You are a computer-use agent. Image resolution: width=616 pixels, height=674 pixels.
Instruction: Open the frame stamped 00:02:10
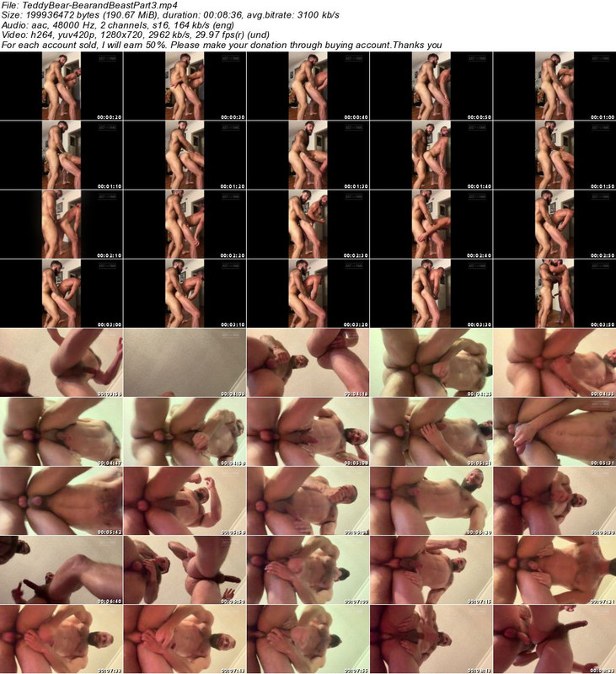tap(62, 223)
